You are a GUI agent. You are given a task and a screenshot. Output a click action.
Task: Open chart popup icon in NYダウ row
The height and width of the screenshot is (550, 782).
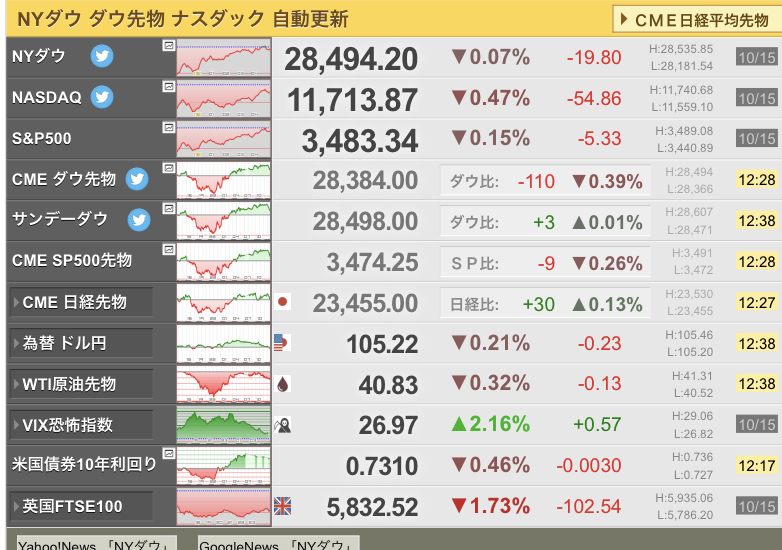point(169,45)
